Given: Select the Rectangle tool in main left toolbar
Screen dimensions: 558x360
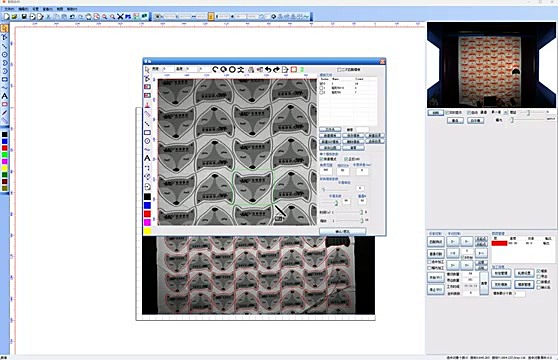Looking at the screenshot, I should pos(4,79).
